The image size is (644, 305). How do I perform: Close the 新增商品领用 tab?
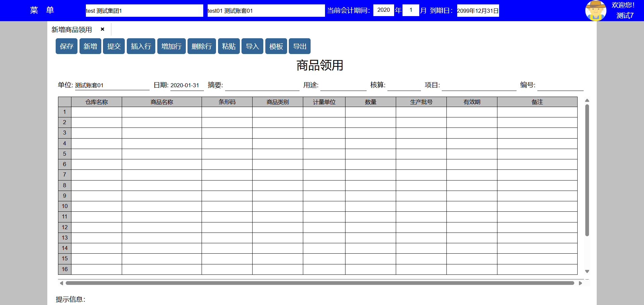102,29
